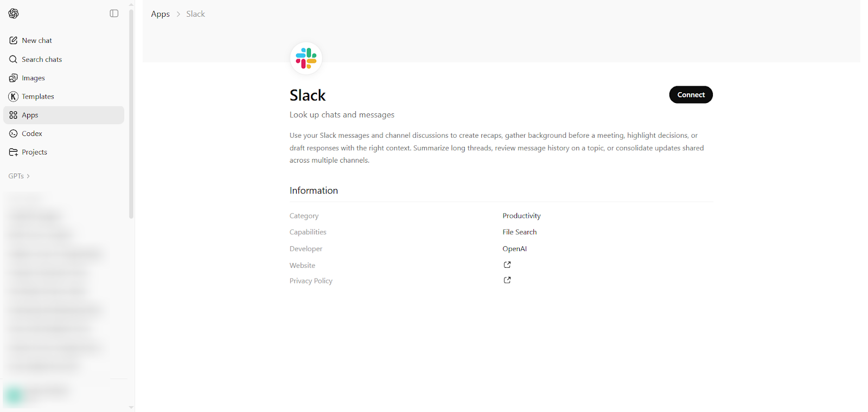
Task: Select the Search chats icon
Action: pyautogui.click(x=14, y=59)
